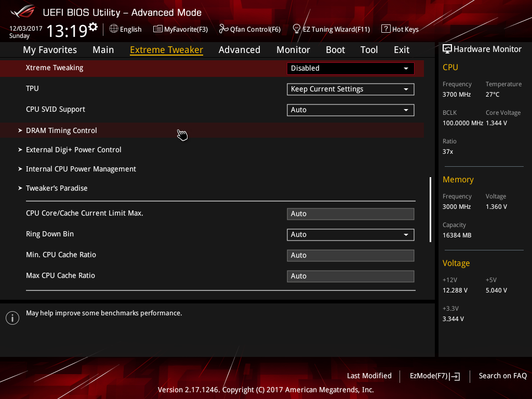Click the Qfan Control fan icon
This screenshot has width=532, height=399.
tap(223, 29)
